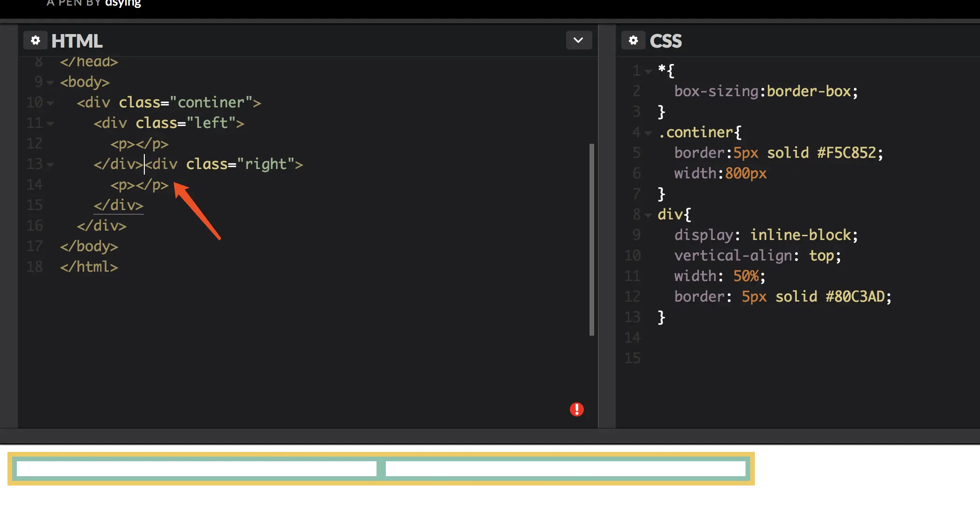This screenshot has height=507, width=980.
Task: Collapse the left div fold arrow
Action: coord(50,124)
